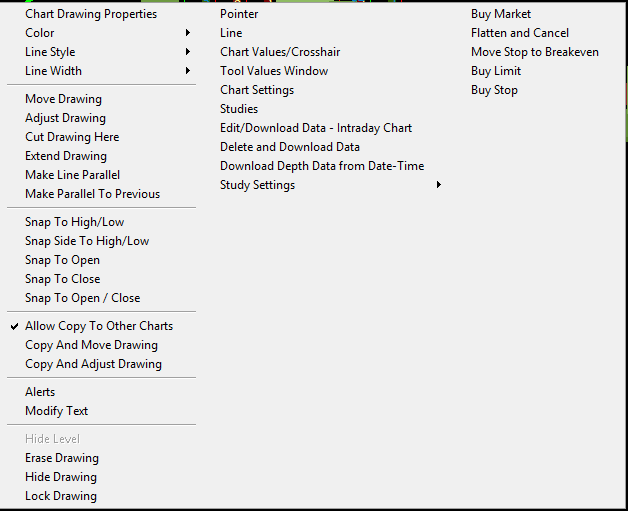This screenshot has height=511, width=628.
Task: Switch to the Pointer tool
Action: [239, 14]
